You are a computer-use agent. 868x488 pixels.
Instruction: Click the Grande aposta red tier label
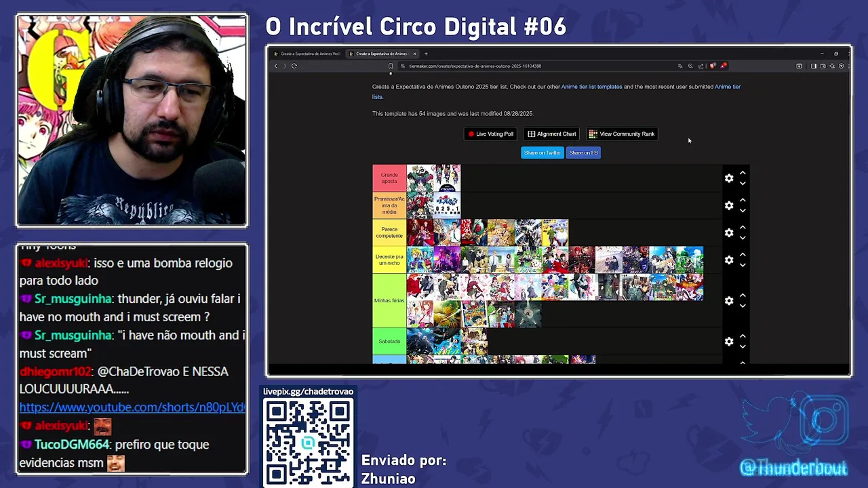(x=389, y=178)
